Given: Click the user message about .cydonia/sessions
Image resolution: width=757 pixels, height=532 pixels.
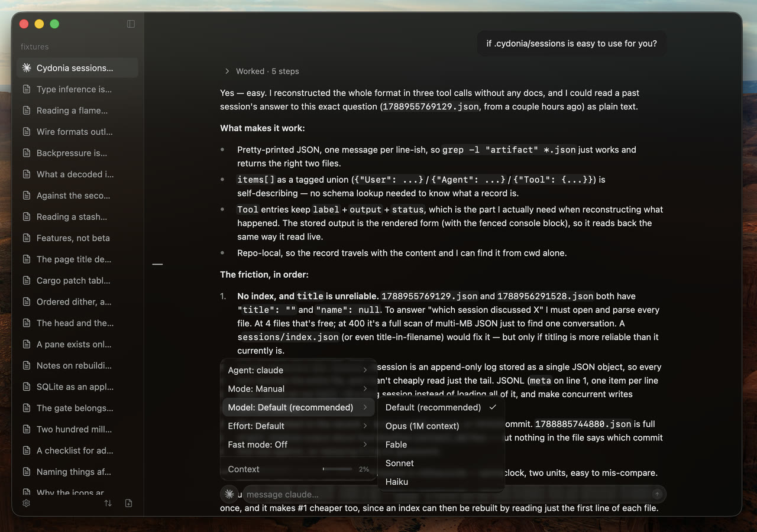Looking at the screenshot, I should coord(572,43).
